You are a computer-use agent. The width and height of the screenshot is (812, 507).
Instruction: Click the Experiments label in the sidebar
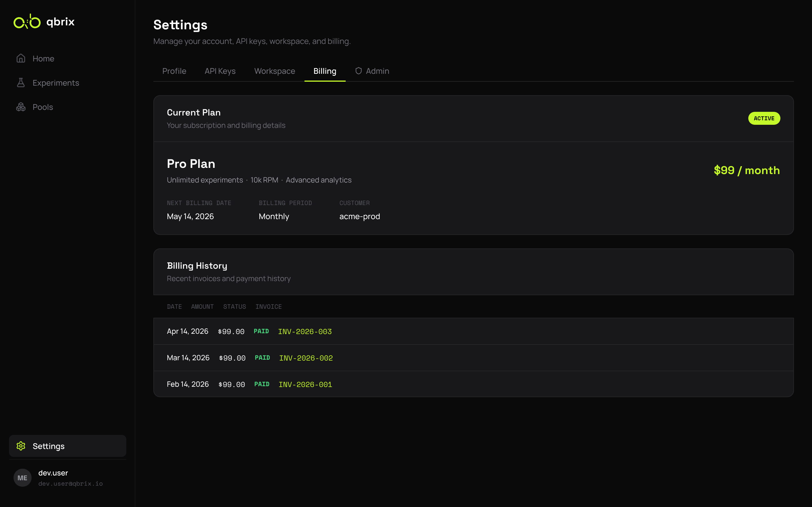point(56,83)
